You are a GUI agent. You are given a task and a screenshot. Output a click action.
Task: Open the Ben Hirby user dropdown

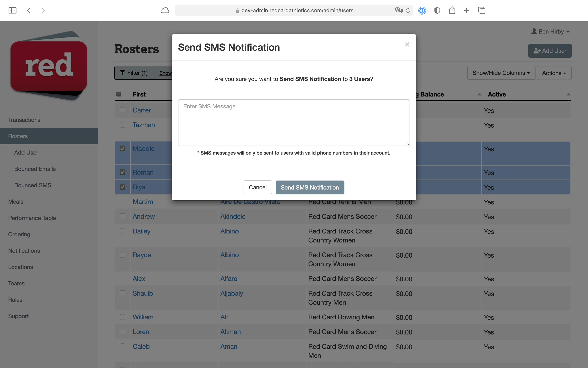pos(551,32)
